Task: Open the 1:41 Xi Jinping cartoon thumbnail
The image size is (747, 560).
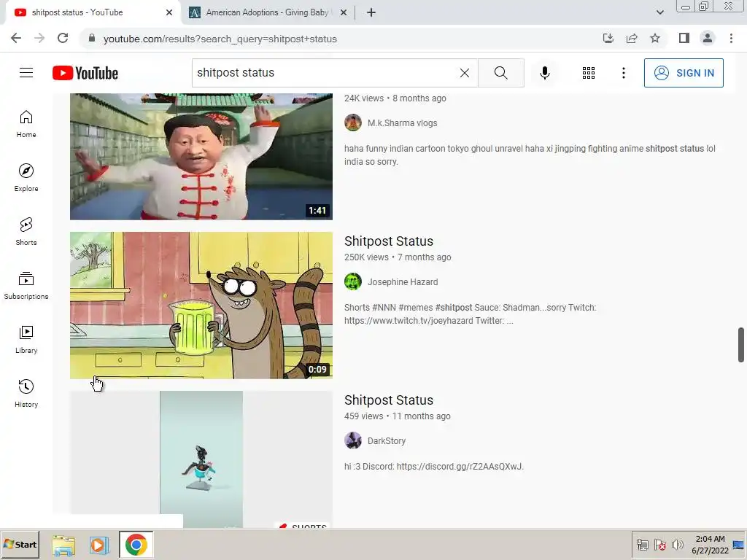Action: [201, 157]
